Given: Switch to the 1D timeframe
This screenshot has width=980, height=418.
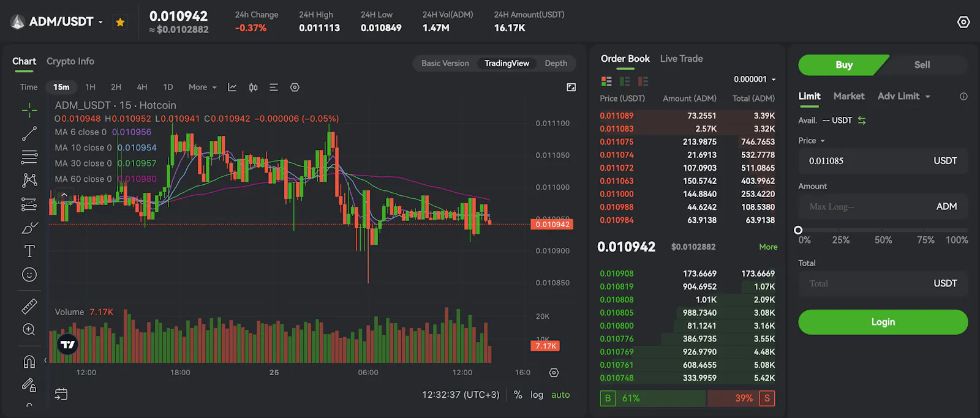Looking at the screenshot, I should tap(168, 88).
